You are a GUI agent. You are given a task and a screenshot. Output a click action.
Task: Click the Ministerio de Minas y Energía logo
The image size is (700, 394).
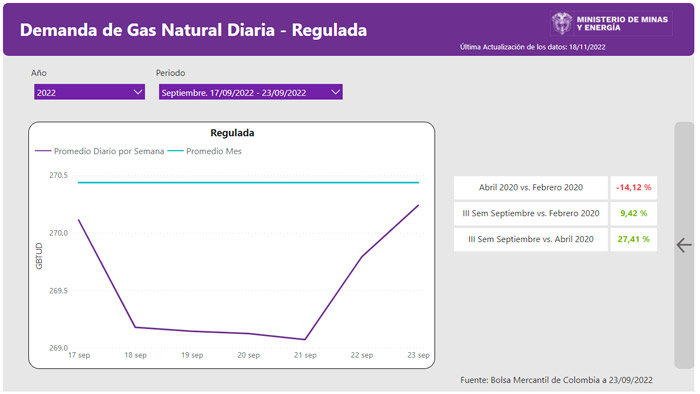pos(611,24)
